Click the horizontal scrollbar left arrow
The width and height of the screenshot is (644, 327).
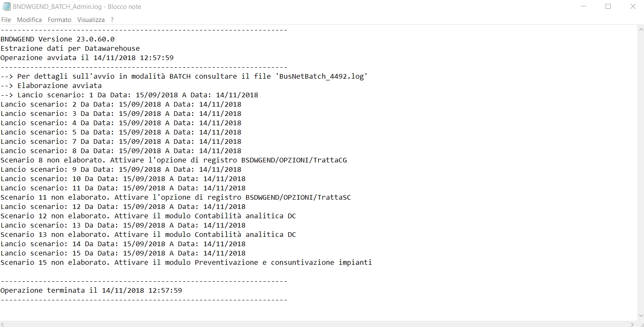[x=3, y=324]
